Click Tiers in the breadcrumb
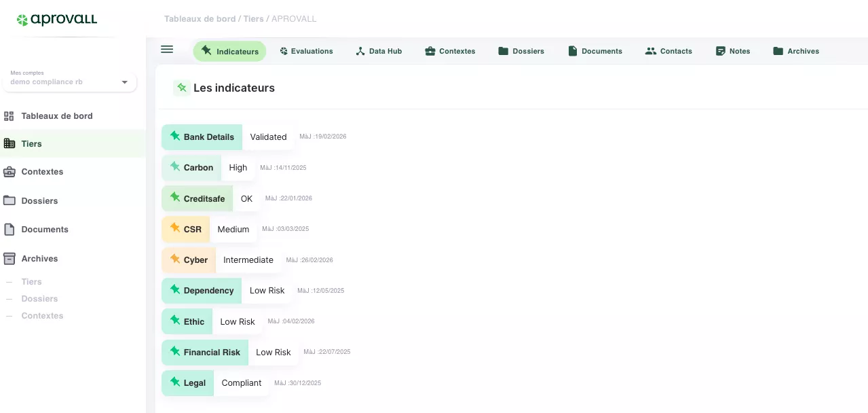 [x=253, y=19]
